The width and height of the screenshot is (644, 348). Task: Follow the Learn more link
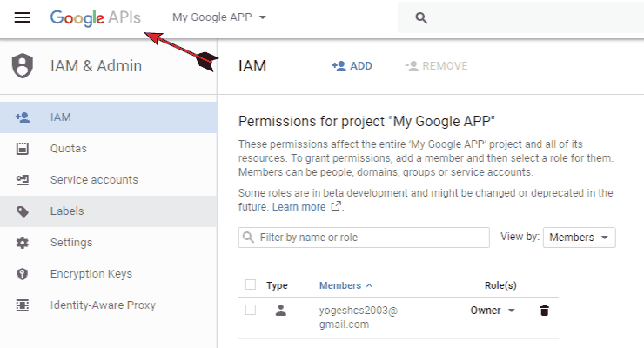(x=299, y=207)
